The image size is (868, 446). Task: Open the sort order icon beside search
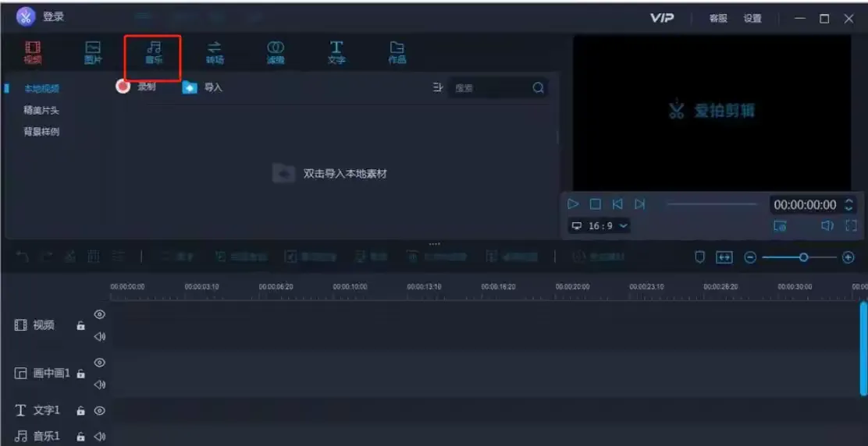tap(437, 87)
